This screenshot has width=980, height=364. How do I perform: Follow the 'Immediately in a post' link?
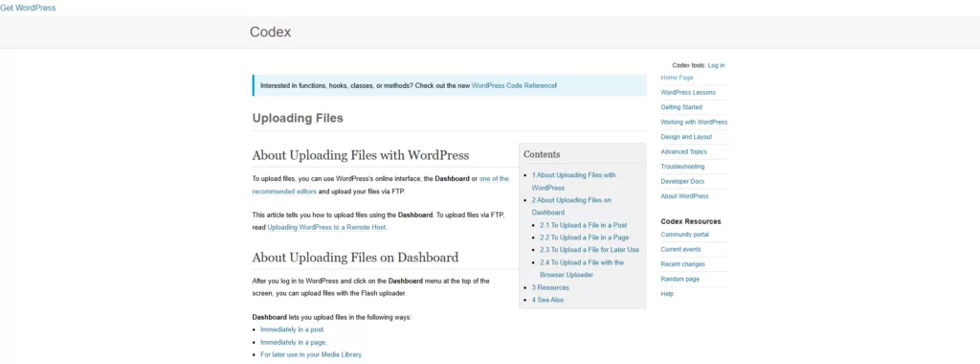point(293,330)
